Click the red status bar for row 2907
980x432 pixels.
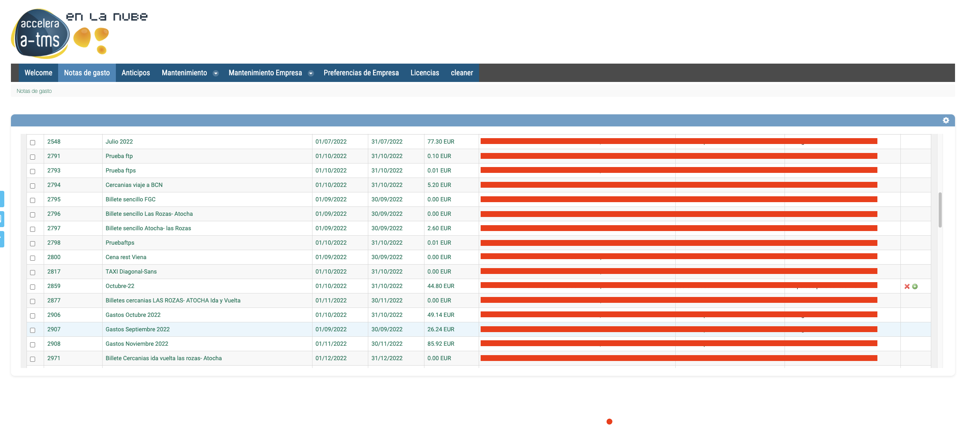(x=679, y=329)
